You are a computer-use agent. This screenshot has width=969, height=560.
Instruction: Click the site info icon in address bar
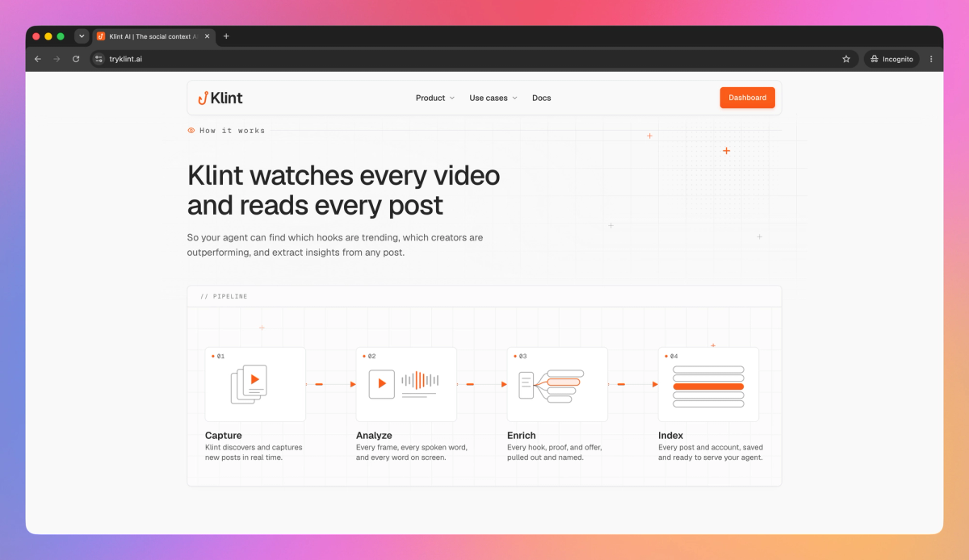[x=99, y=59]
